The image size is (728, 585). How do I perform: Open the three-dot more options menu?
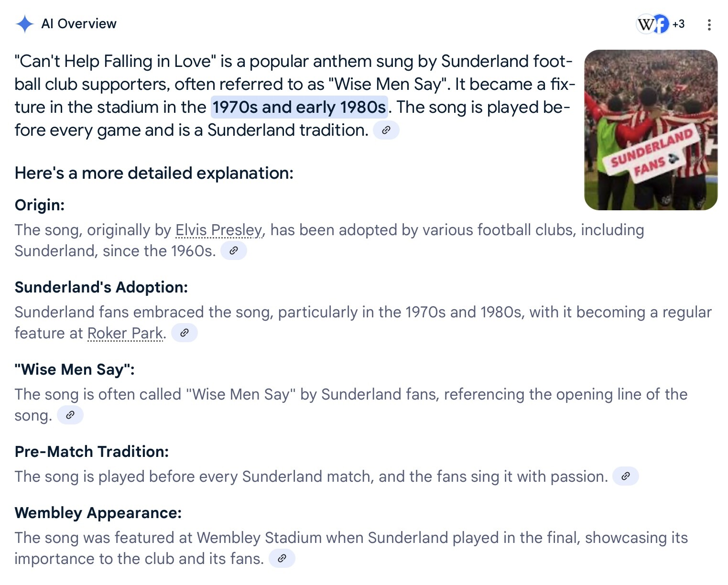(x=709, y=24)
